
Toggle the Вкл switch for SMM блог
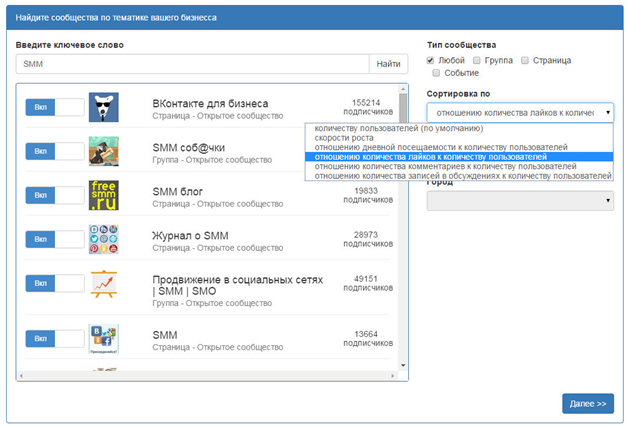coord(55,195)
